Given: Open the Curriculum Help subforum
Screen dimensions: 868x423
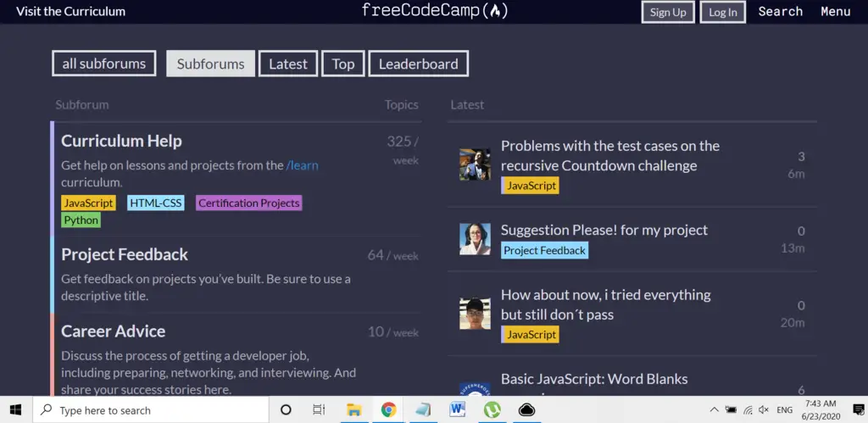Looking at the screenshot, I should pyautogui.click(x=121, y=141).
